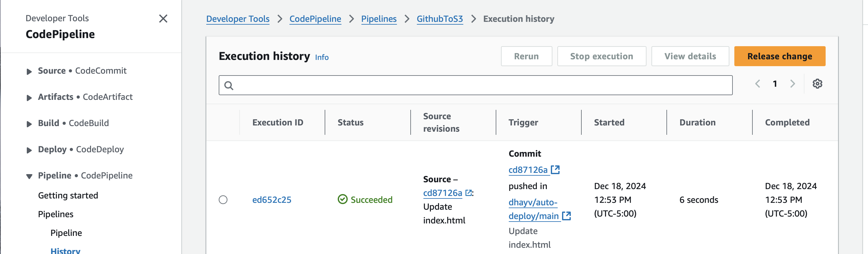Open Commit cd87126a trigger link
The width and height of the screenshot is (868, 254).
[528, 170]
